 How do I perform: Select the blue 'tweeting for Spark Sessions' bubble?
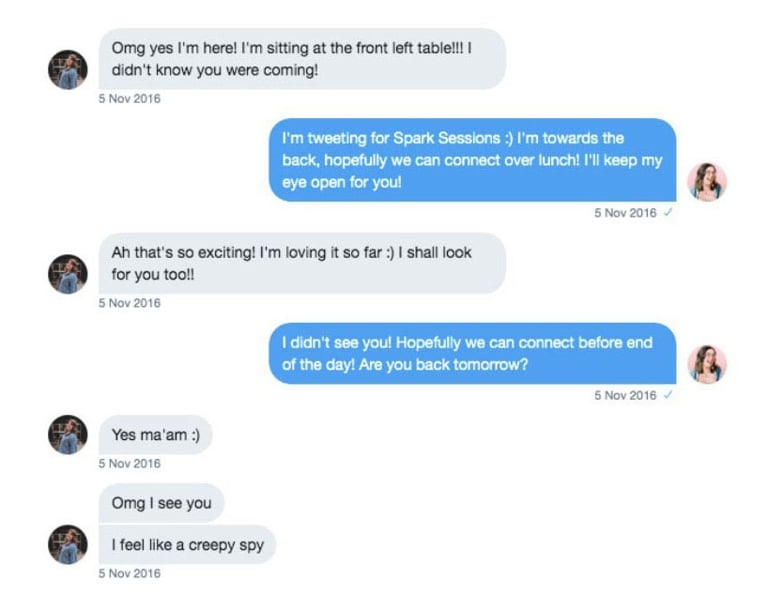(473, 160)
